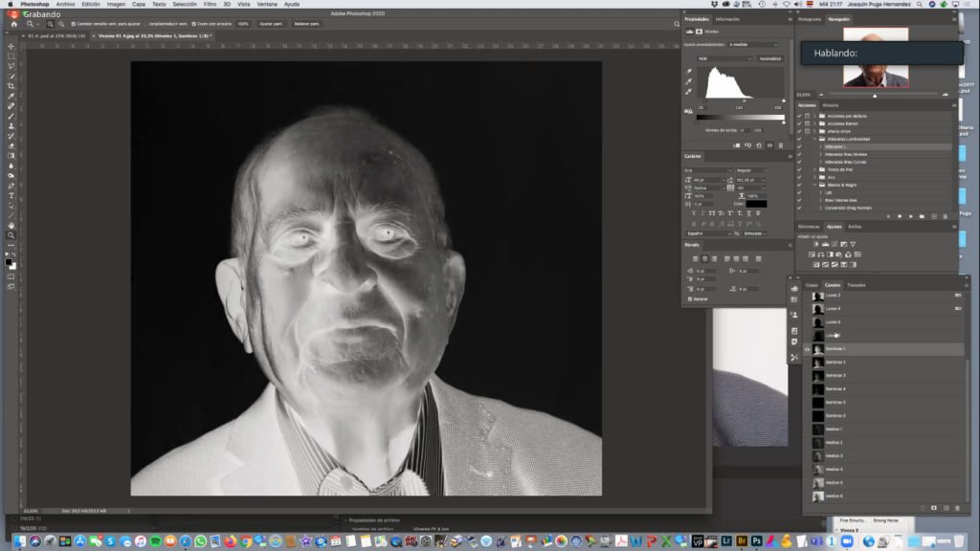This screenshot has width=980, height=551.
Task: Toggle the 'Zoom con arrastre' checkbox
Action: coord(193,24)
